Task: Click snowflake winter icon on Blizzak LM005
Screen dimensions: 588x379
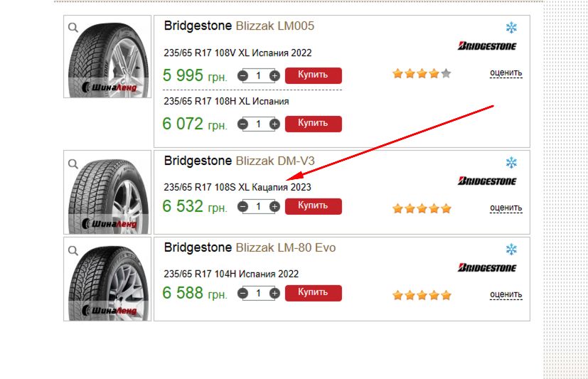Action: pyautogui.click(x=511, y=27)
